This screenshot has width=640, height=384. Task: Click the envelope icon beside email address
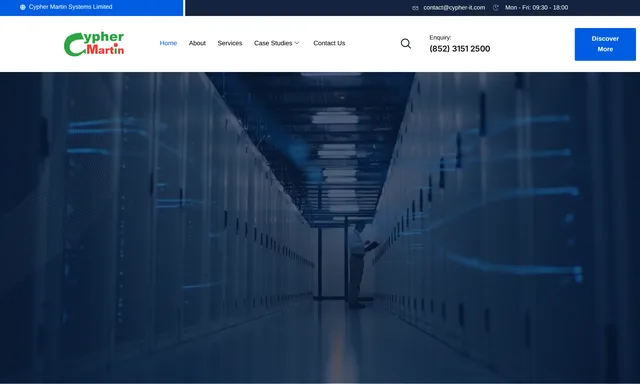[415, 8]
